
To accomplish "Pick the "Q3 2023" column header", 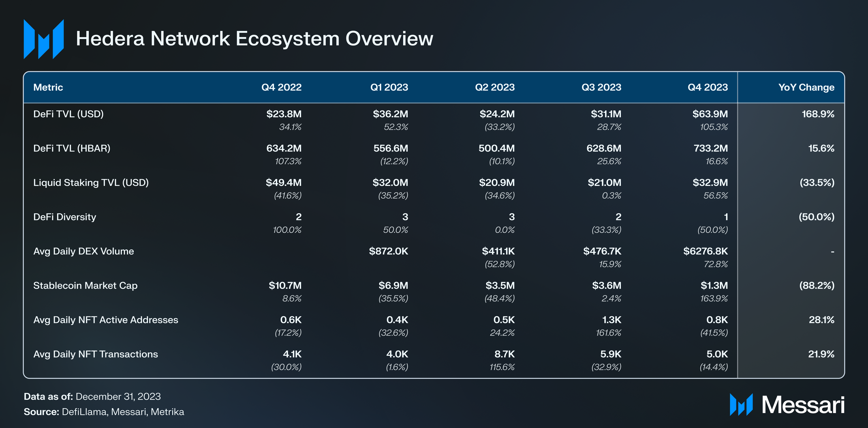I will coord(601,87).
